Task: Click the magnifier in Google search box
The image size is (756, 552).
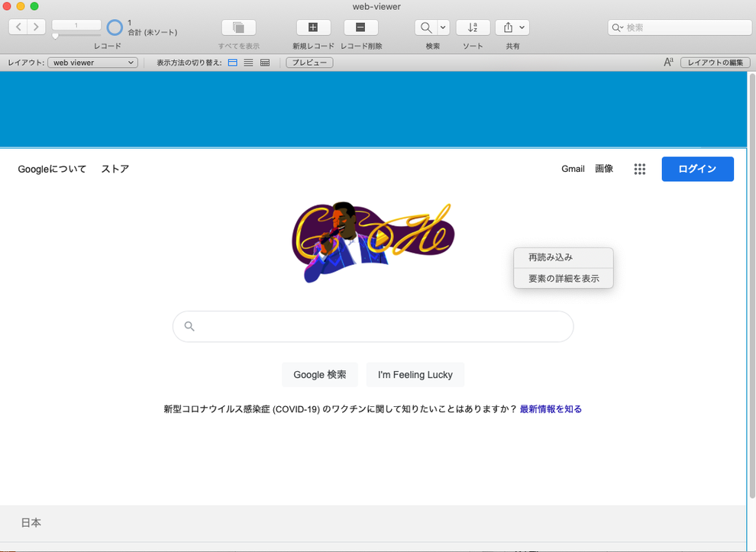Action: 189,326
